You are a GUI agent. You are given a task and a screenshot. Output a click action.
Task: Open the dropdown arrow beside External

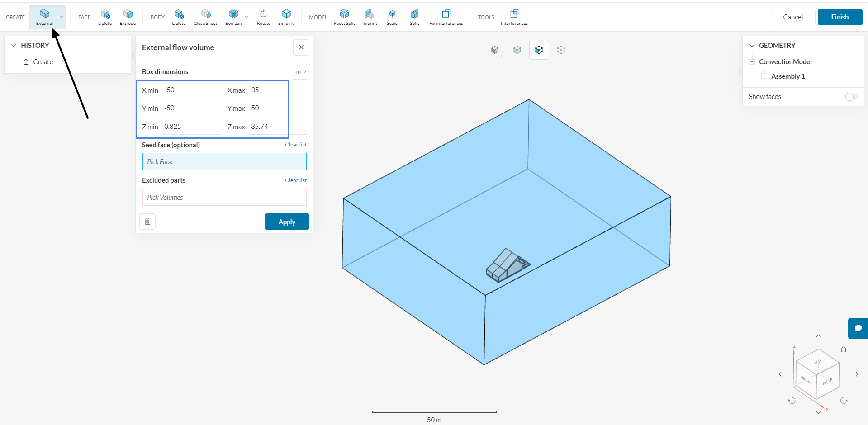[x=62, y=17]
